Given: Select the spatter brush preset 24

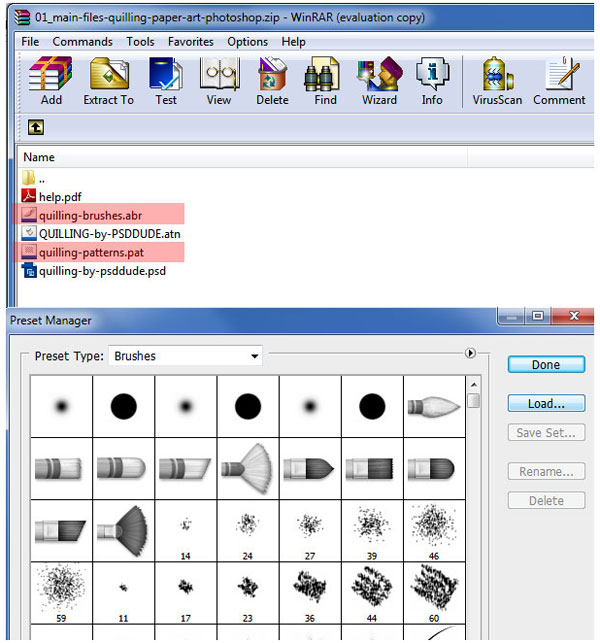Looking at the screenshot, I should (x=248, y=531).
